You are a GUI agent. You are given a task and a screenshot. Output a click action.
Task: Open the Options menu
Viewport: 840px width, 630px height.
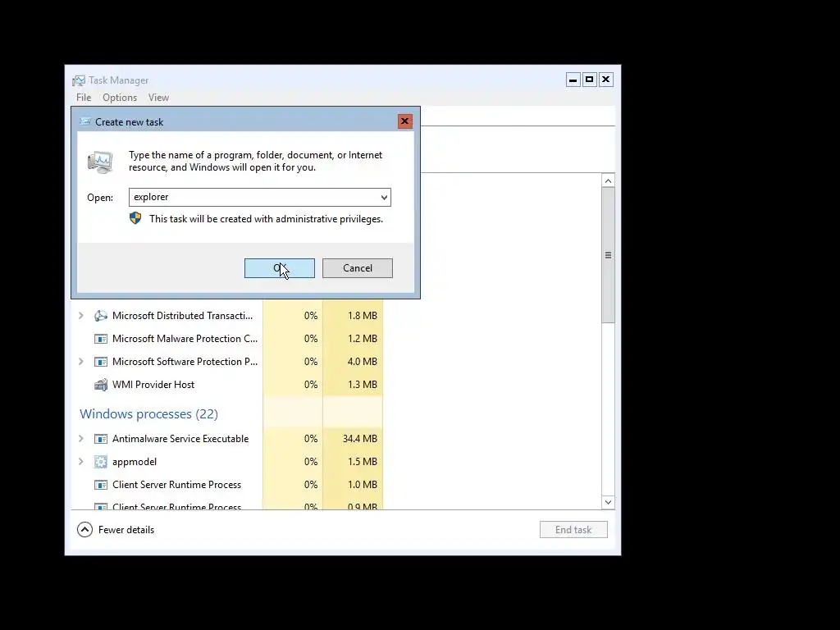click(120, 98)
